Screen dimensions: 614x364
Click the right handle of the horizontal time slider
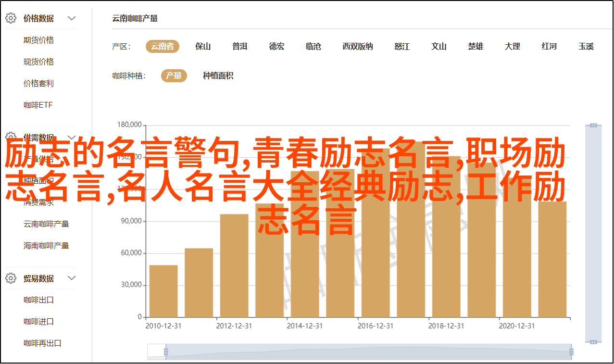pos(570,352)
